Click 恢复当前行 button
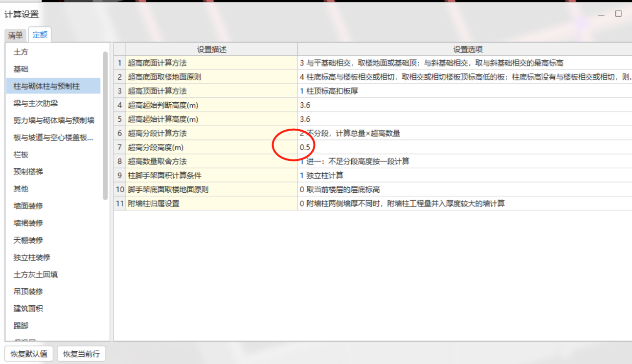 pos(81,354)
